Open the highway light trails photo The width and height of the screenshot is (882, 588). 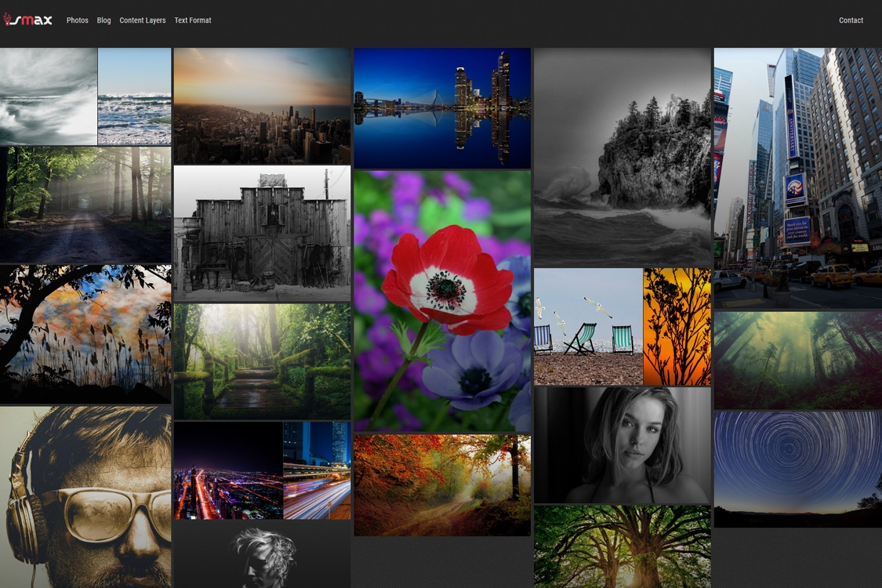click(x=318, y=470)
